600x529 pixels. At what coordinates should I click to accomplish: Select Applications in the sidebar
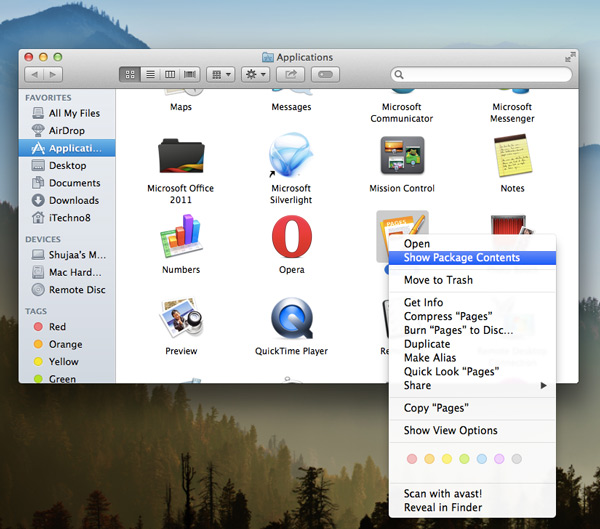click(67, 148)
